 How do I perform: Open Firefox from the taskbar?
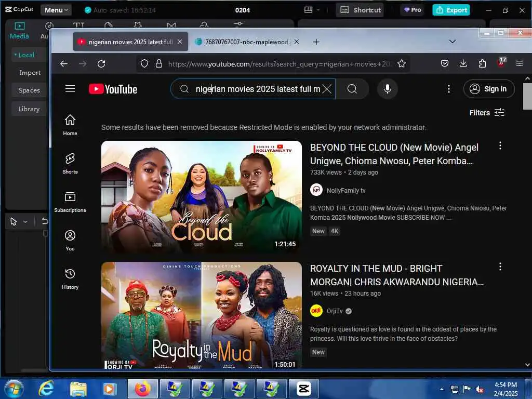click(142, 389)
